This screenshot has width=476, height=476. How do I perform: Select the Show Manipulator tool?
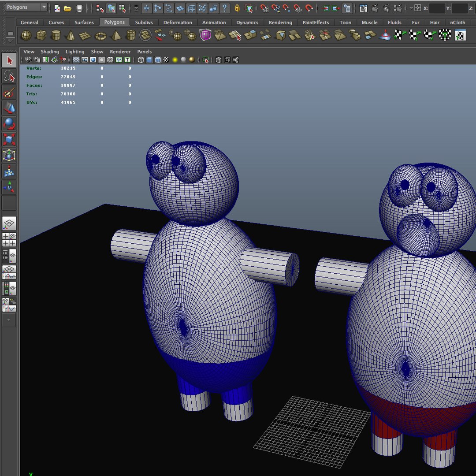coord(9,187)
